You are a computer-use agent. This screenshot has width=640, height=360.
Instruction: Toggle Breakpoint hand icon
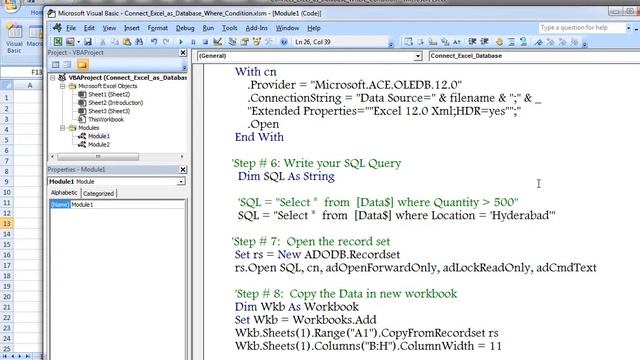499,42
